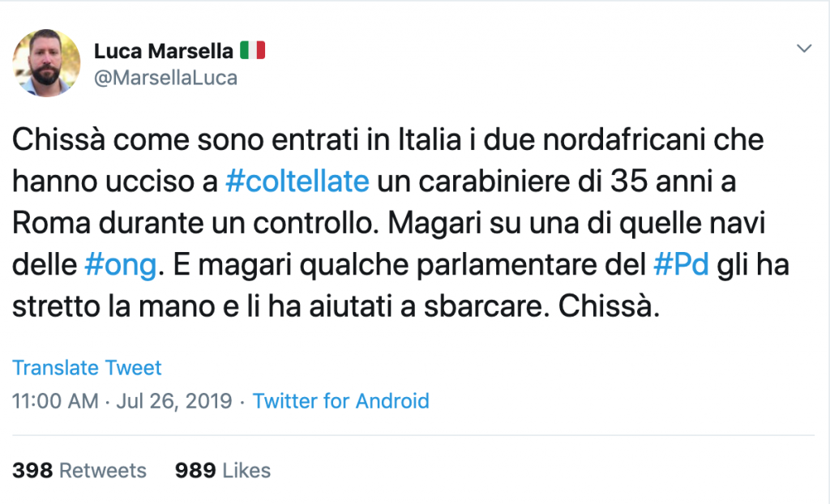The width and height of the screenshot is (830, 504).
Task: Click the Italian flag emoji beside the name
Action: point(253,51)
